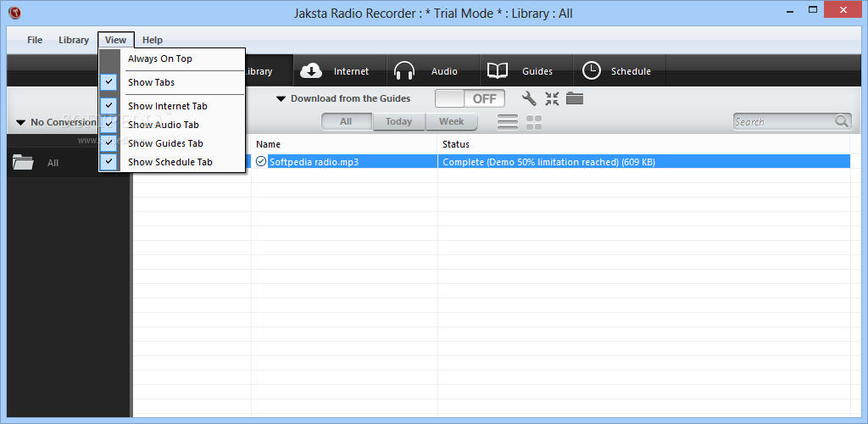The width and height of the screenshot is (868, 424).
Task: Open the File menu
Action: coord(35,40)
